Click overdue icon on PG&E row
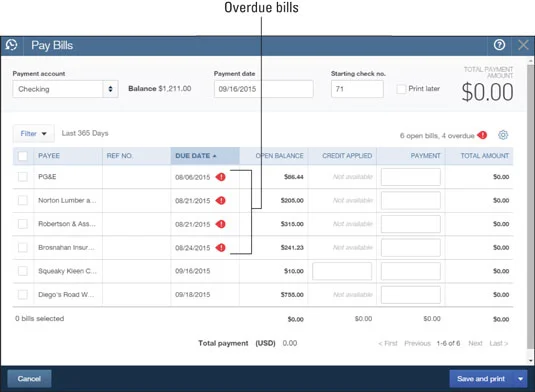The height and width of the screenshot is (392, 535). point(221,177)
